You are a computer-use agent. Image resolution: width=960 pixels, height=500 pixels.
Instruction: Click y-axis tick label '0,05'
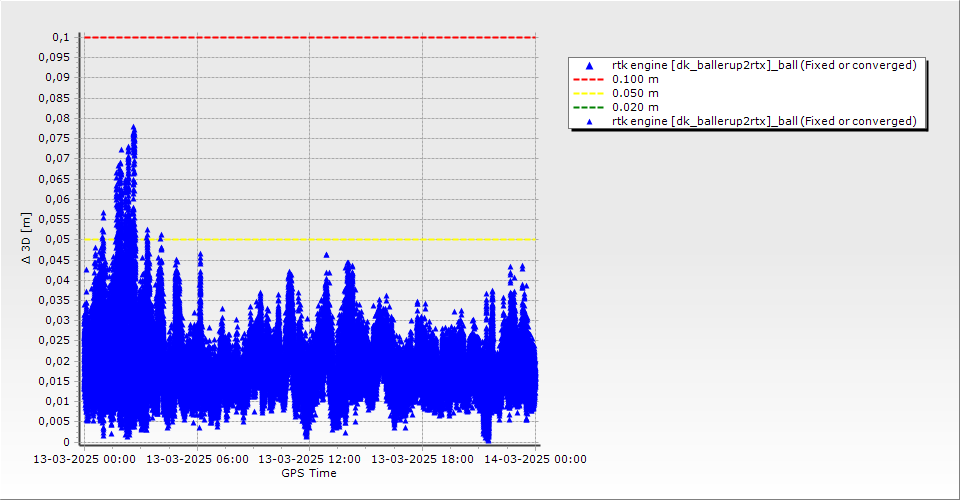coord(58,239)
